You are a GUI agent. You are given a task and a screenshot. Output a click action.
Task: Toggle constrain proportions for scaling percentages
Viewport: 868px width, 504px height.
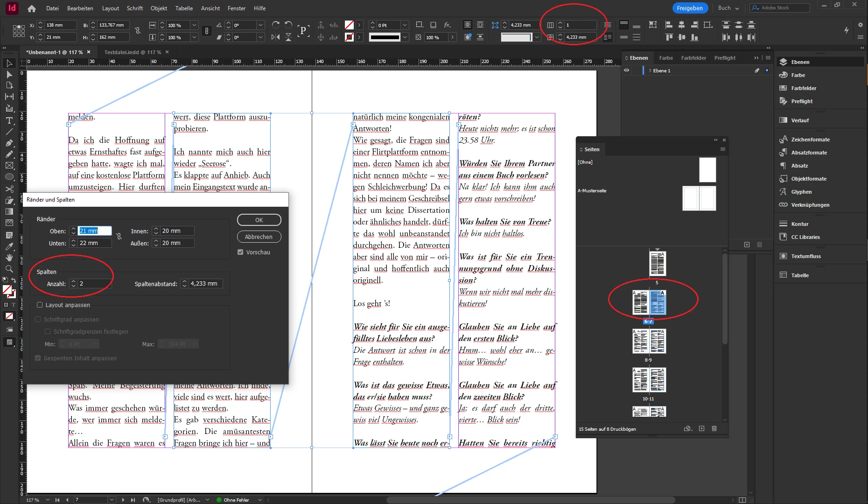pos(207,31)
